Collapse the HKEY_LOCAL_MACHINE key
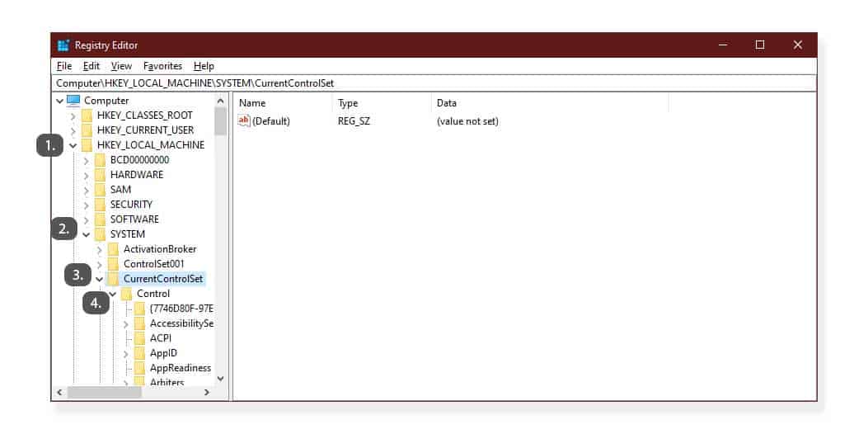Screen dimensions: 868x434 73,146
